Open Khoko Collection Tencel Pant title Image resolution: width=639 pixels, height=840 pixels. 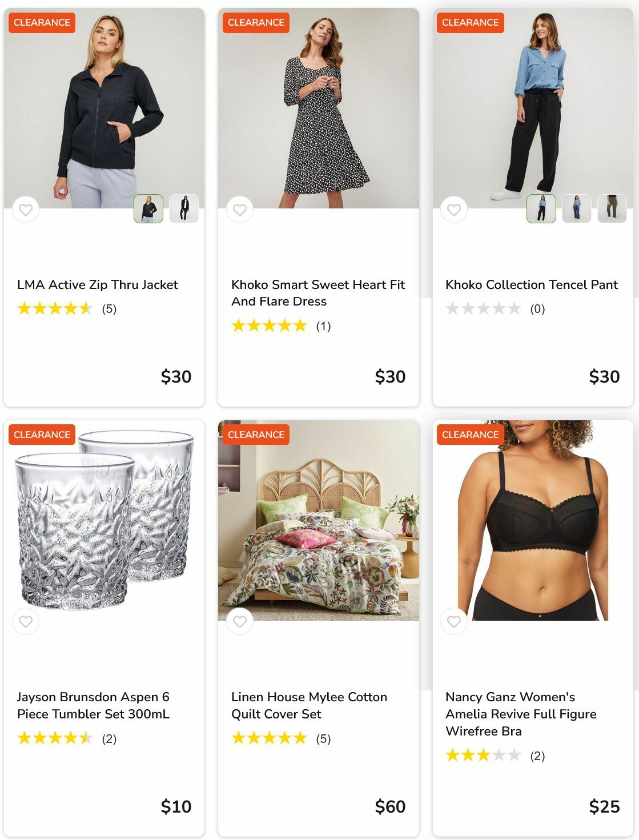(532, 285)
